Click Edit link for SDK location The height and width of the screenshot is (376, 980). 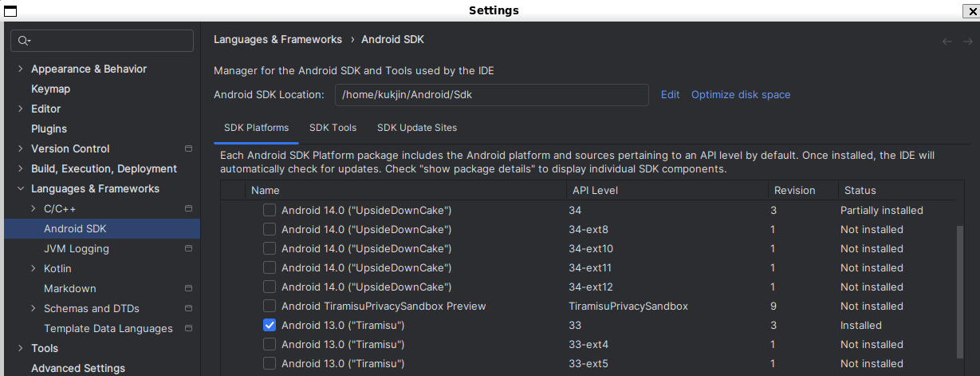pos(670,94)
